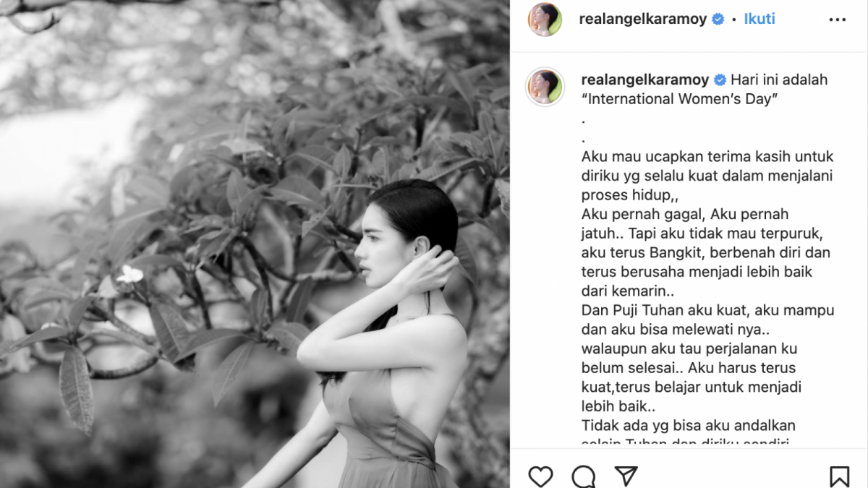Click the black and white post photo
This screenshot has height=488, width=868.
(255, 244)
